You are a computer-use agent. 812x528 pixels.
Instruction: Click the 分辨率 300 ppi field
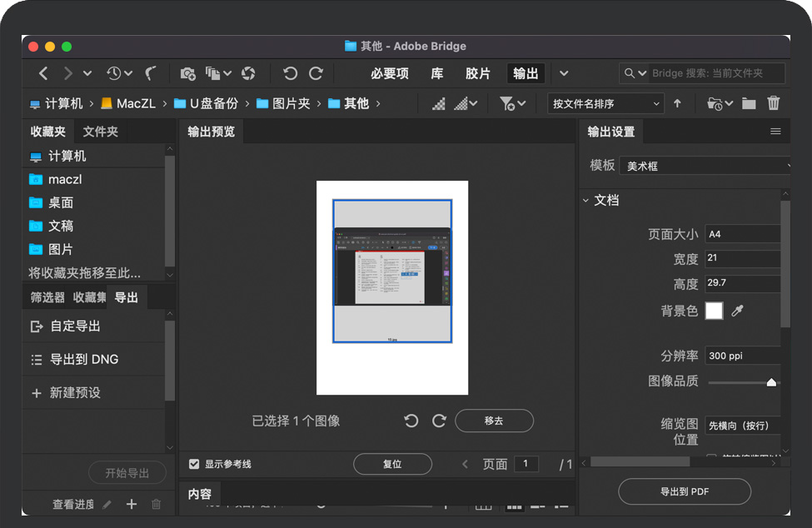click(743, 356)
